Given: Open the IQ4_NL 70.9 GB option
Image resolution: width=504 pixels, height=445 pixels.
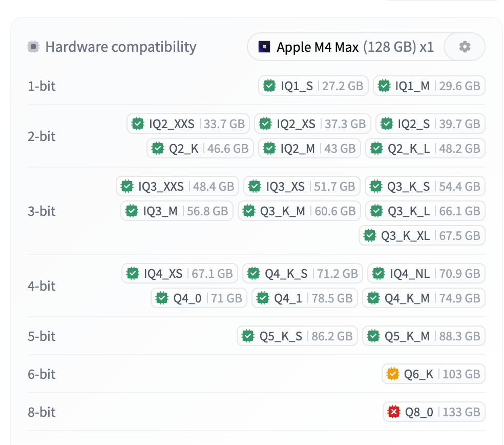Looking at the screenshot, I should pyautogui.click(x=426, y=273).
